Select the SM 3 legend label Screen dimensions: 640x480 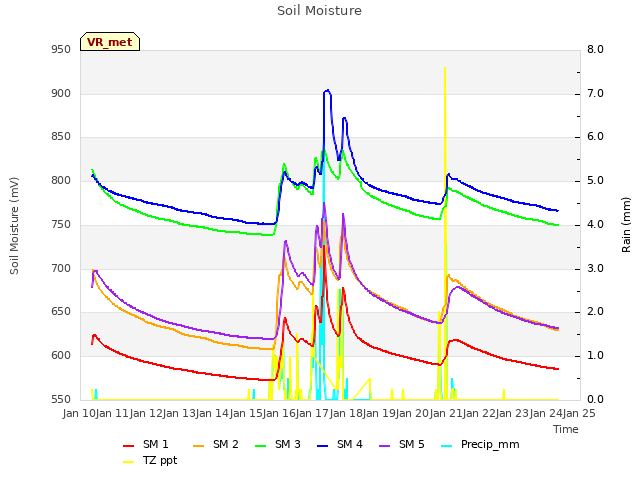(288, 444)
